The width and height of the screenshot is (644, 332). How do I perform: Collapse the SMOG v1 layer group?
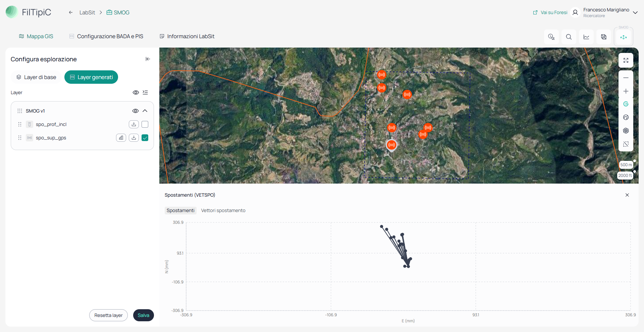[x=145, y=111]
